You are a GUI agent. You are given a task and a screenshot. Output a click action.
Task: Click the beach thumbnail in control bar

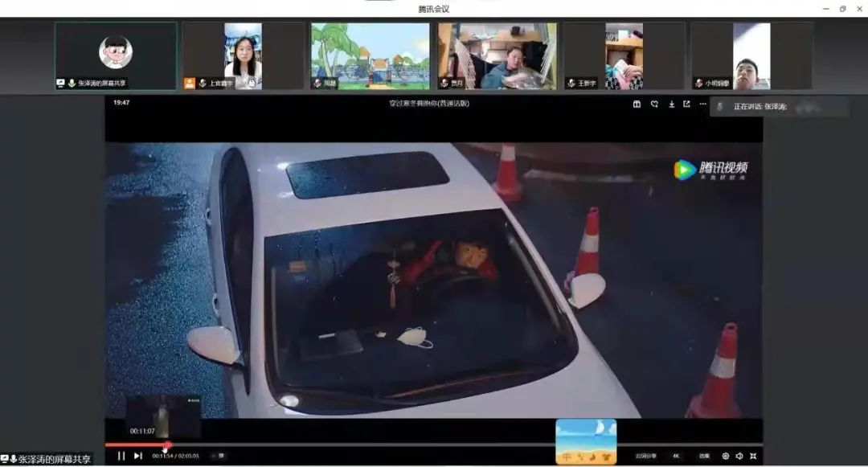tap(586, 440)
